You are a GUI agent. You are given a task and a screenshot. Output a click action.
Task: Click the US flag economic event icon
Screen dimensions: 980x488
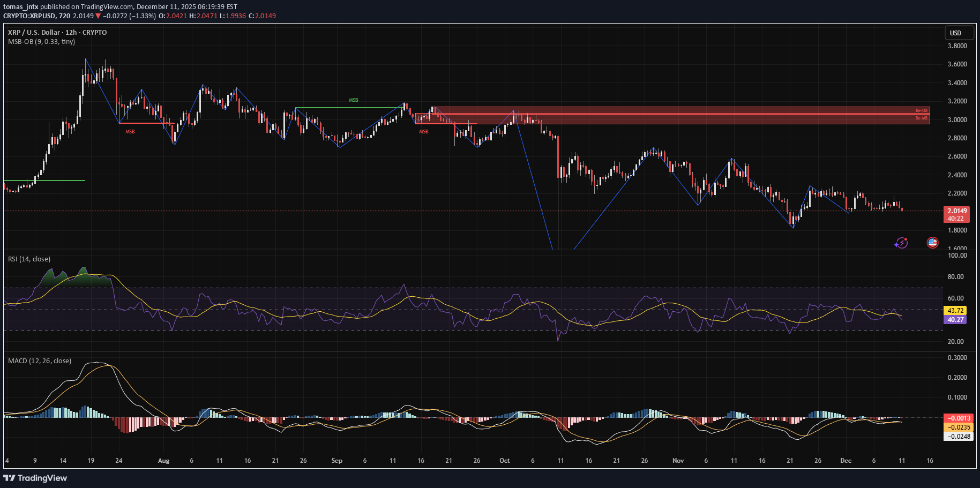[x=932, y=243]
